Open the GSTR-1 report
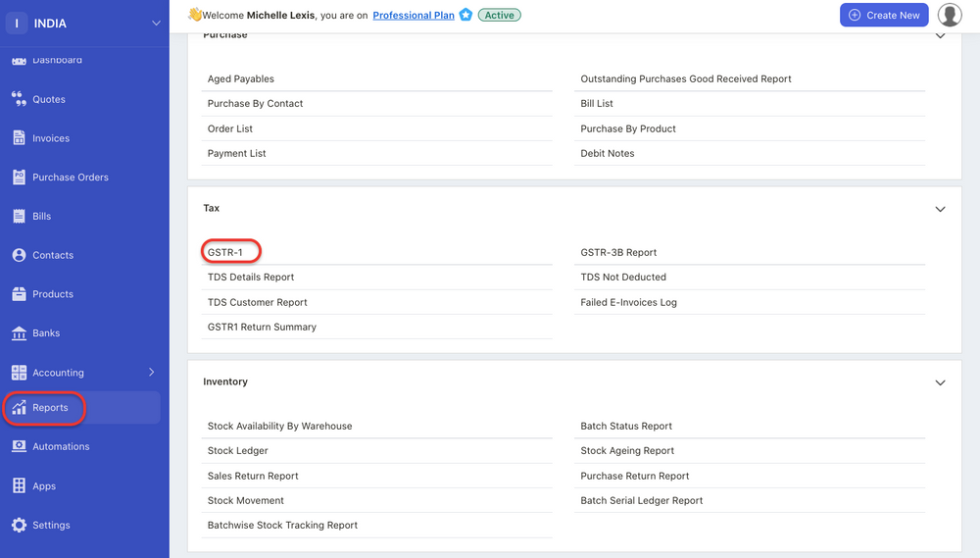 [225, 252]
